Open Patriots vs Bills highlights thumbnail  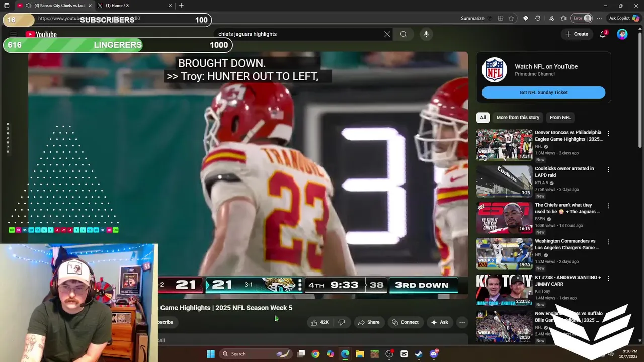pos(504,326)
